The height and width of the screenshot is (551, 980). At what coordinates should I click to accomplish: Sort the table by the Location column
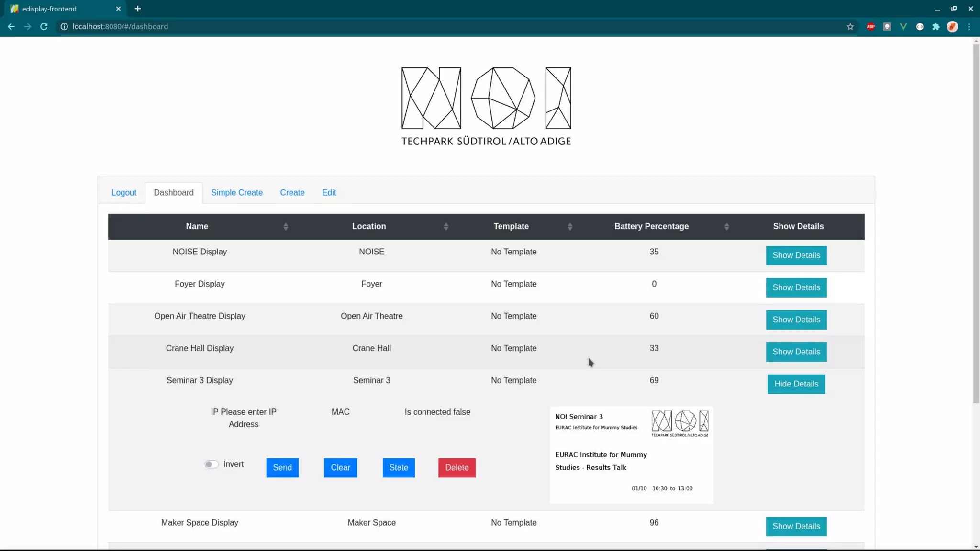[368, 226]
